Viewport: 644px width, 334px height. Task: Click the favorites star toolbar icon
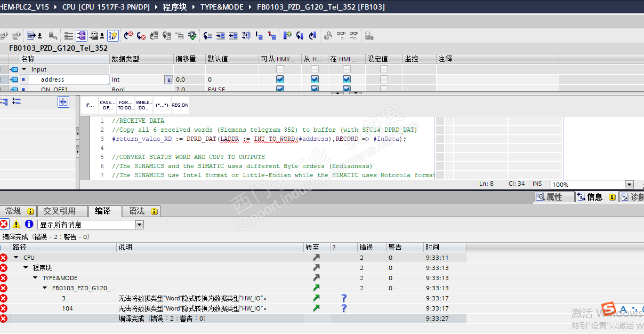click(113, 36)
